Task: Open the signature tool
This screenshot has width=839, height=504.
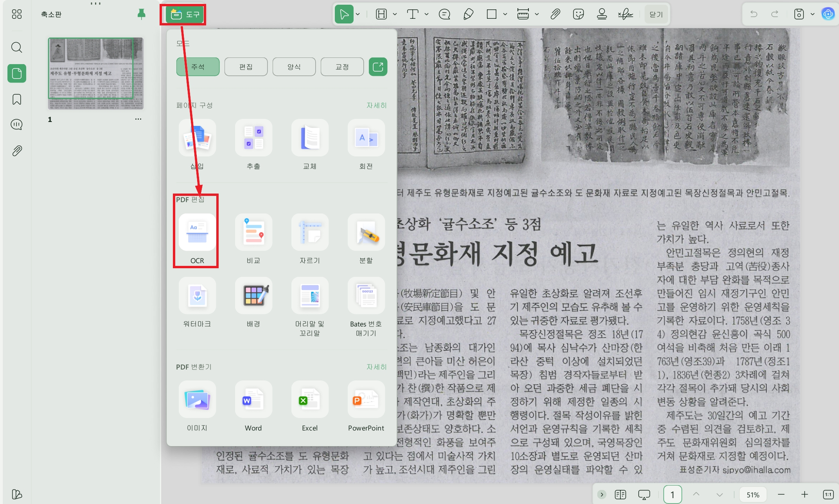Action: [x=625, y=14]
